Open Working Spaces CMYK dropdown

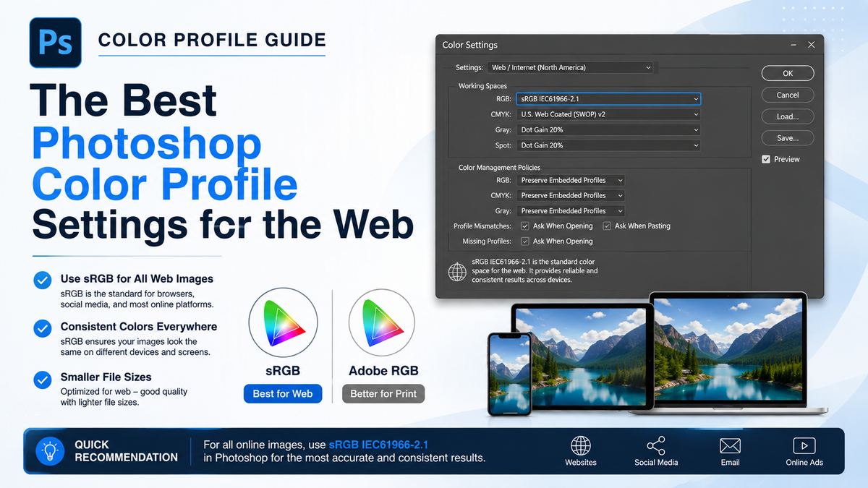[x=608, y=114]
